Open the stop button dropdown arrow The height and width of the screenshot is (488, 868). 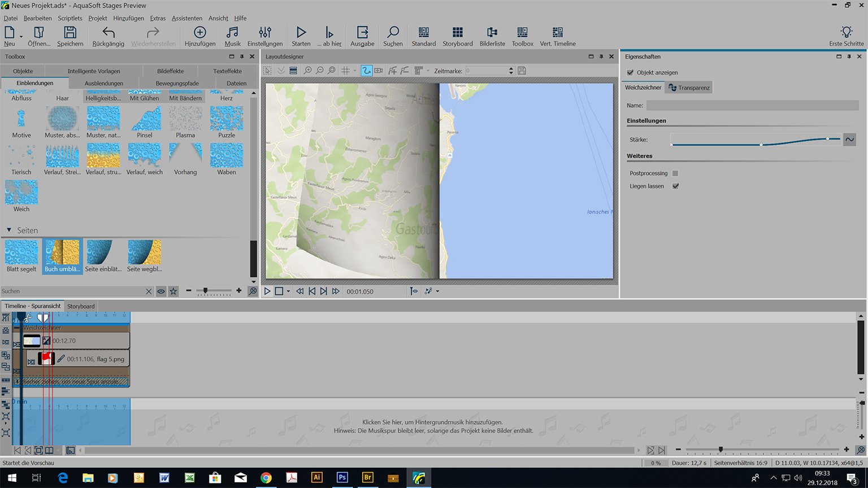click(x=288, y=291)
